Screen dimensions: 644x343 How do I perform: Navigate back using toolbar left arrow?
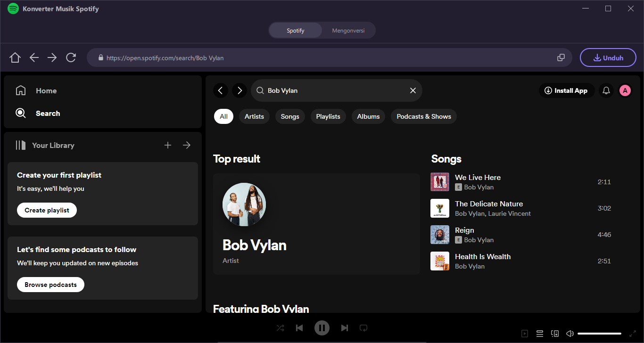click(x=34, y=57)
